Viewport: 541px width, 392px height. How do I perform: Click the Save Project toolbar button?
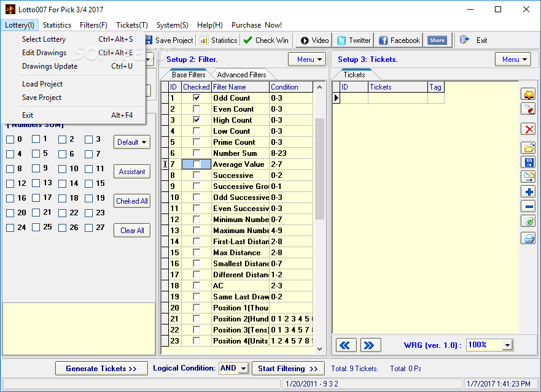coord(169,40)
